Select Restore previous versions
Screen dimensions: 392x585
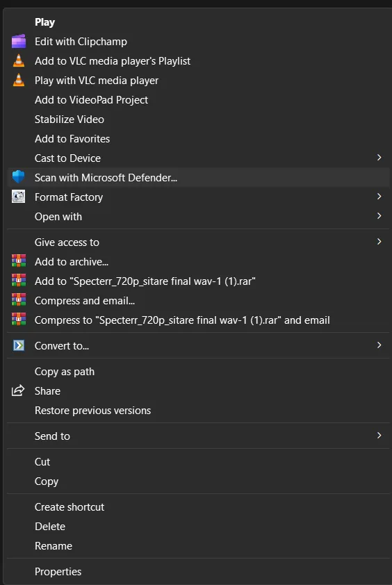tap(198, 410)
